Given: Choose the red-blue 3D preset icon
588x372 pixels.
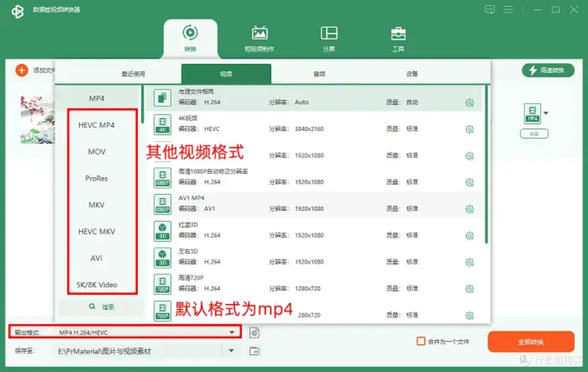Looking at the screenshot, I should click(x=162, y=231).
